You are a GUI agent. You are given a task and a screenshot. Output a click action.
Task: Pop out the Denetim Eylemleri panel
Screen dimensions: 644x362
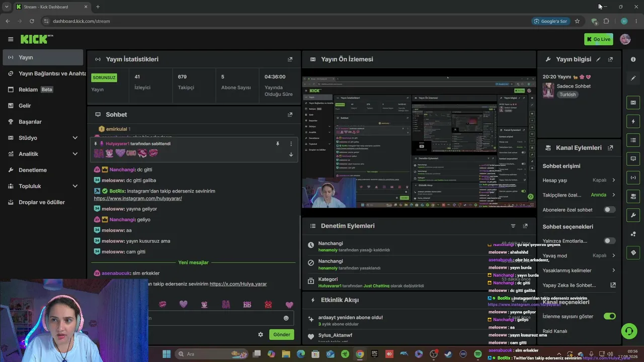525,226
